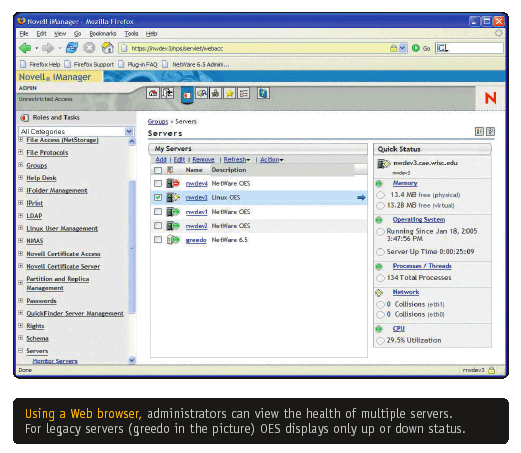Check the nwdev4 server checkbox

coord(158,183)
